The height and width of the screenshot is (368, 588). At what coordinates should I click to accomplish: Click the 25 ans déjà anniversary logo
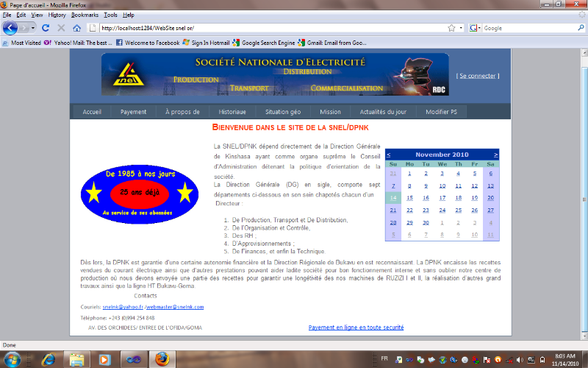coord(140,194)
